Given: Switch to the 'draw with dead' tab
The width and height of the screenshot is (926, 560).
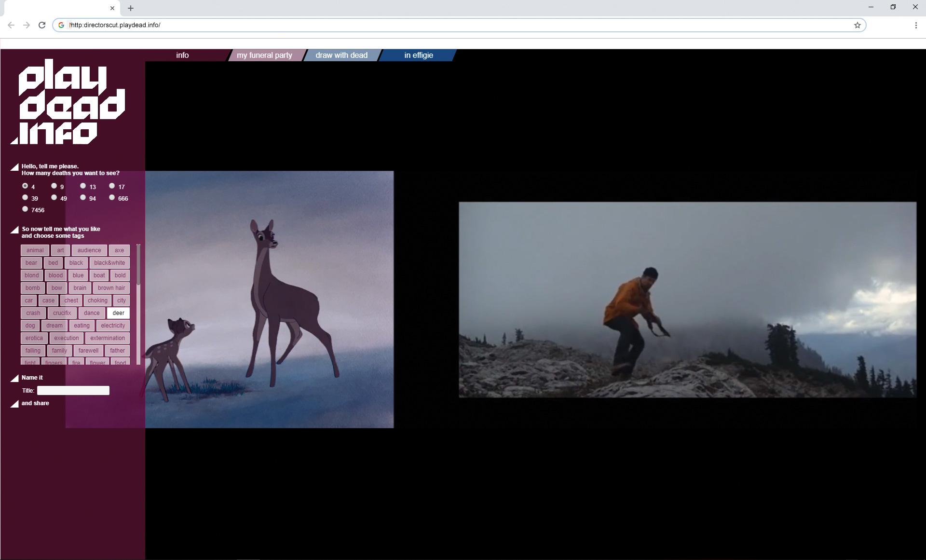Looking at the screenshot, I should click(x=341, y=55).
